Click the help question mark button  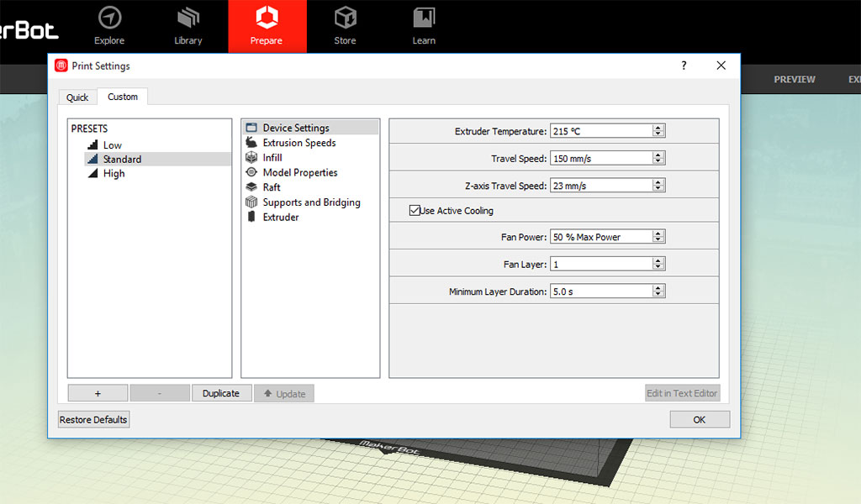point(684,66)
